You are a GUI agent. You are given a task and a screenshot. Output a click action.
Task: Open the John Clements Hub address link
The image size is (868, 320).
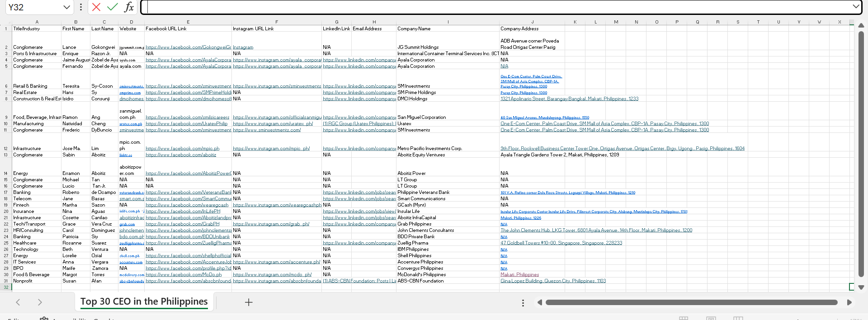596,230
